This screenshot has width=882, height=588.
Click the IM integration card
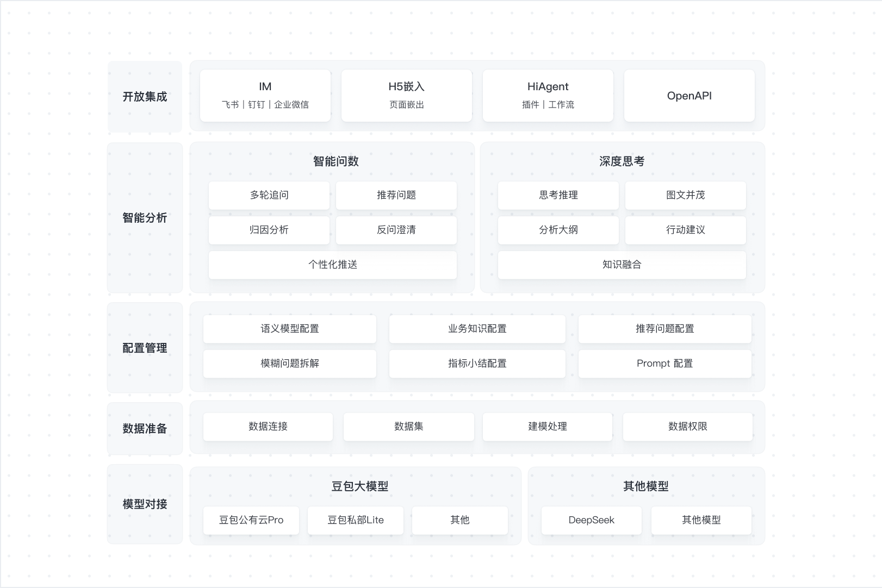pyautogui.click(x=265, y=96)
